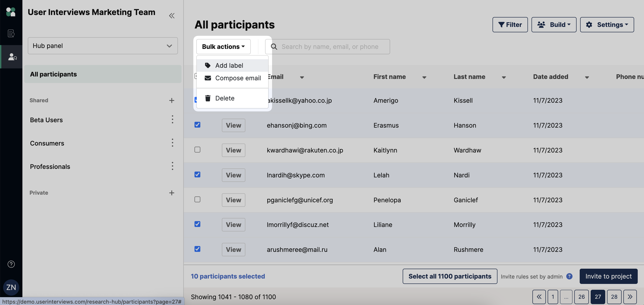Screen dimensions: 644x305
Task: Open the kebab menu for Beta Users
Action: point(173,120)
